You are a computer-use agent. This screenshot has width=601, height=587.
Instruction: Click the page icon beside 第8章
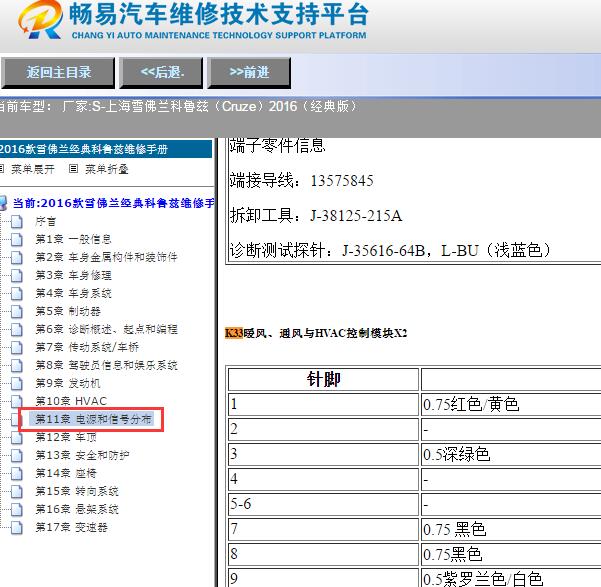click(16, 365)
